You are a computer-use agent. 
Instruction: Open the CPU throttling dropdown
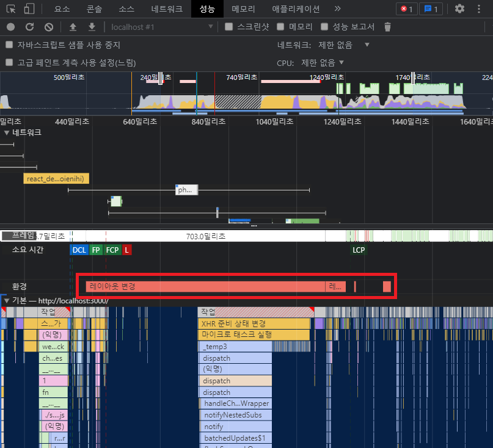pos(323,63)
